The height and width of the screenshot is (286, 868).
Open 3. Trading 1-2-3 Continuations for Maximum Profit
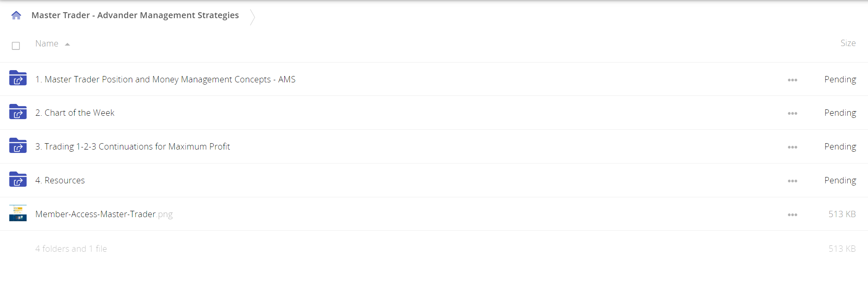tap(133, 147)
